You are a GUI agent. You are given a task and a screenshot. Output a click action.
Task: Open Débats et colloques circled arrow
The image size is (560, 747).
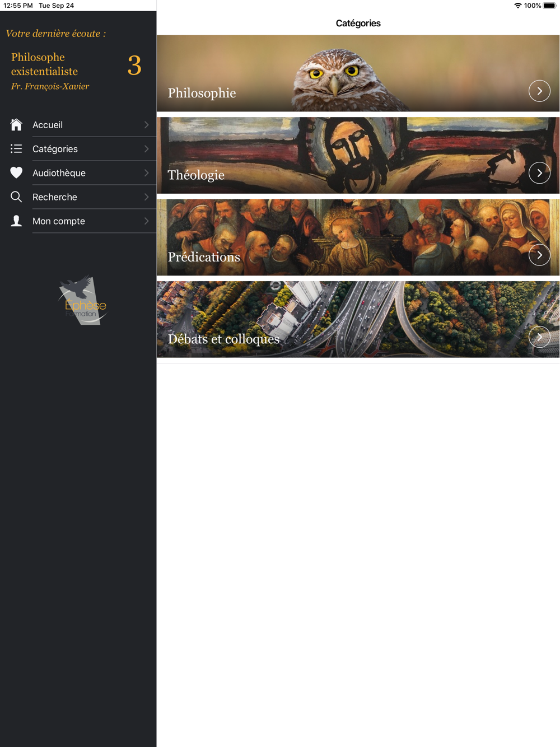tap(539, 337)
